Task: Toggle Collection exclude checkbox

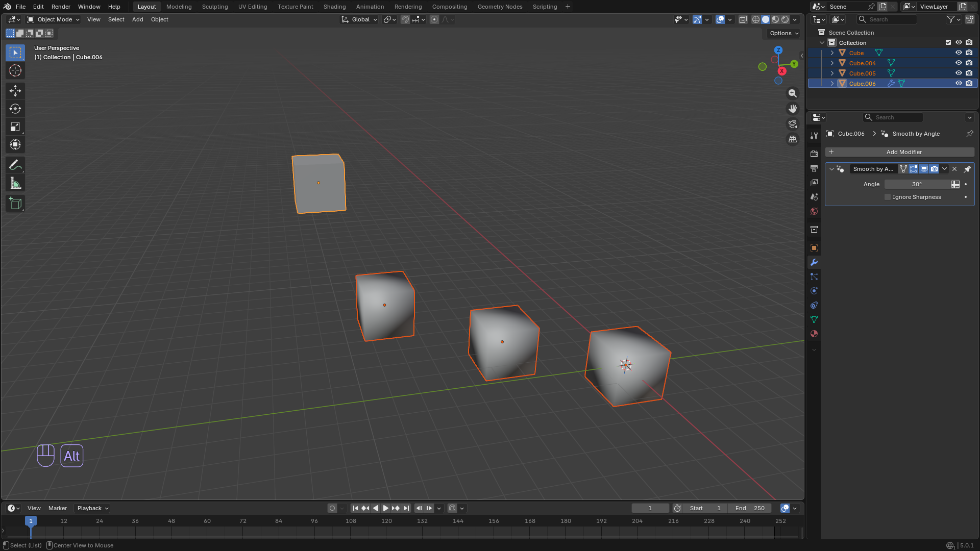Action: pos(948,42)
